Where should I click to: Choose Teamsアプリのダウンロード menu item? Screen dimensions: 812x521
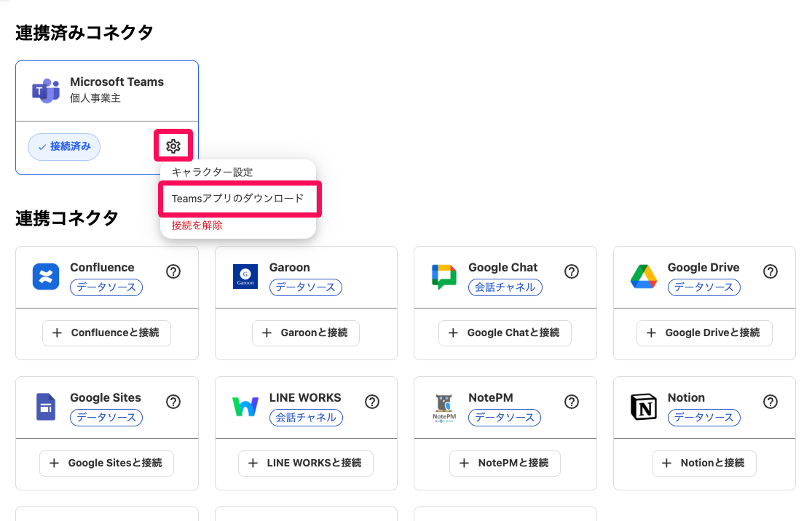(237, 199)
